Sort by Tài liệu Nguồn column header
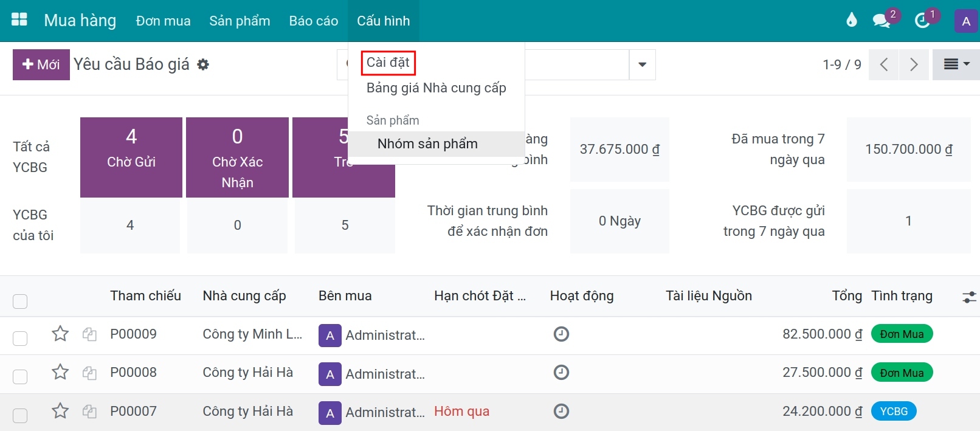The height and width of the screenshot is (431, 980). click(x=709, y=296)
